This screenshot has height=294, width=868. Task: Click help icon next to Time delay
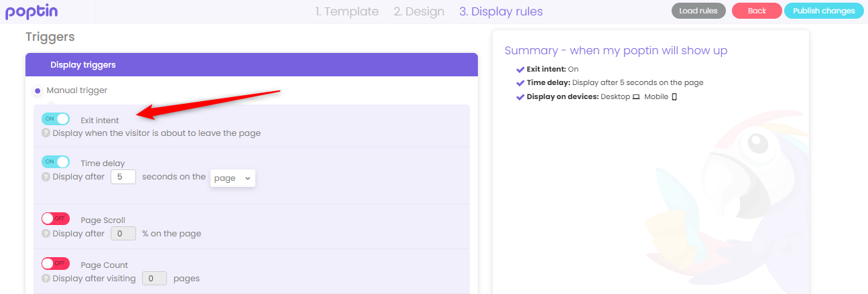pos(46,177)
